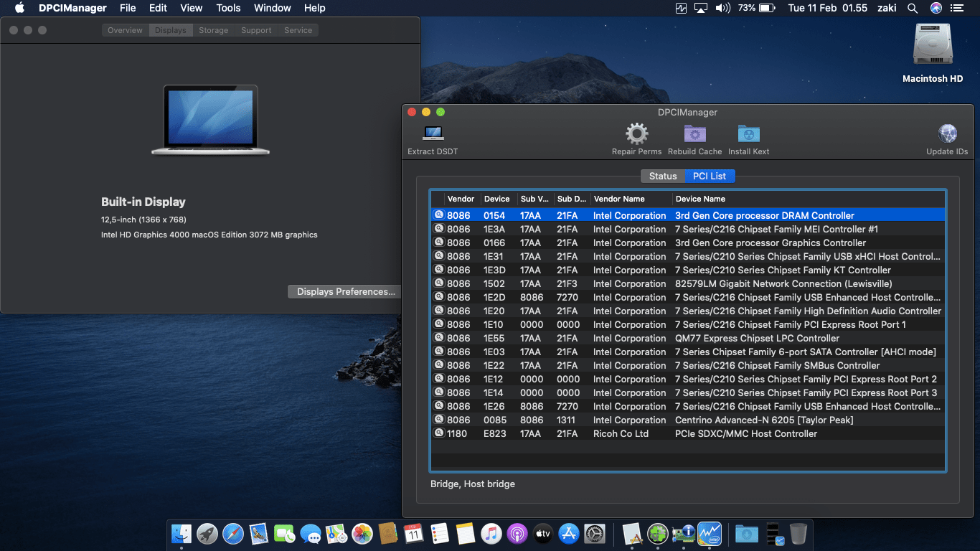Viewport: 980px width, 551px height.
Task: Select the "PCI Express Root Port 1" row
Action: [x=688, y=324]
